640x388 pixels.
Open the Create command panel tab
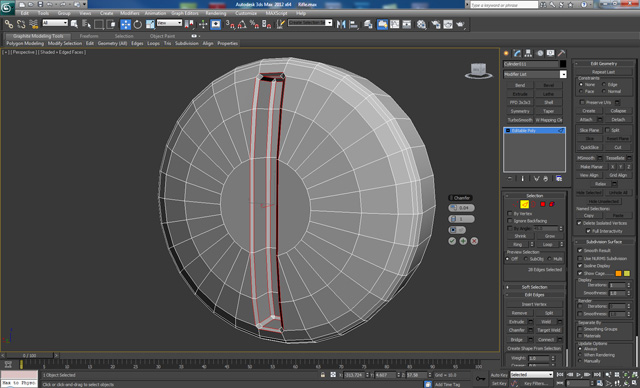pyautogui.click(x=507, y=53)
